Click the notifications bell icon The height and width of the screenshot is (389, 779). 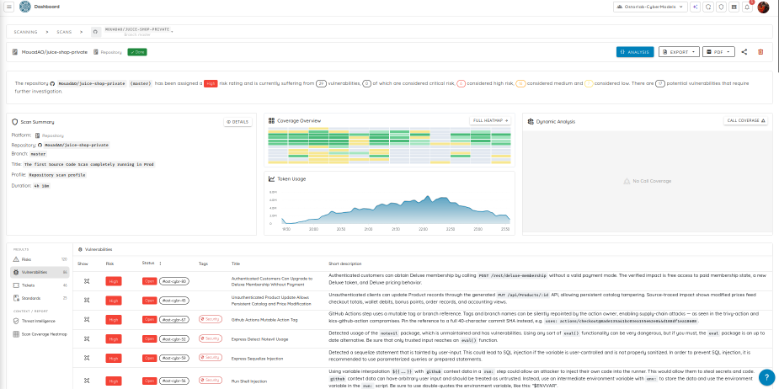[747, 7]
